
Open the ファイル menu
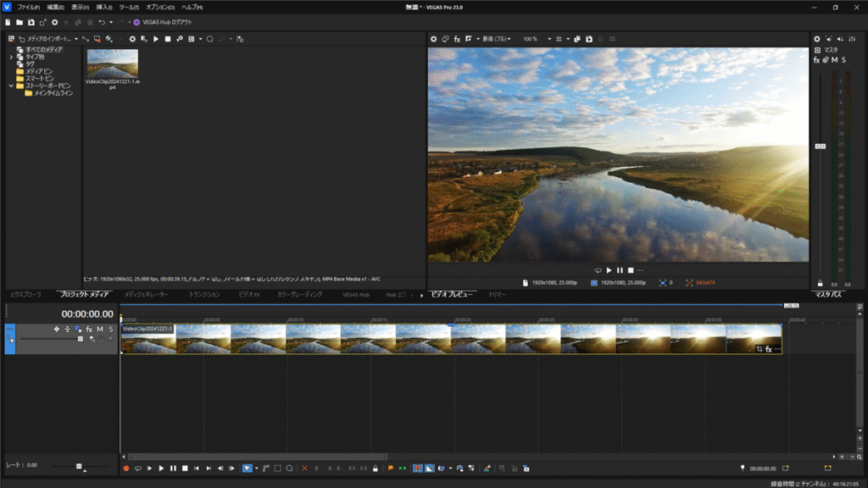tap(28, 7)
